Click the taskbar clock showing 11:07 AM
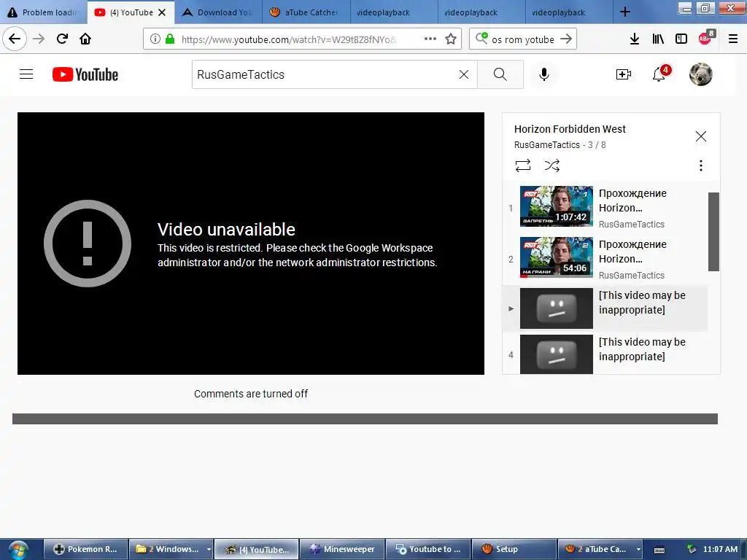Viewport: 747px width, 560px height. click(720, 549)
